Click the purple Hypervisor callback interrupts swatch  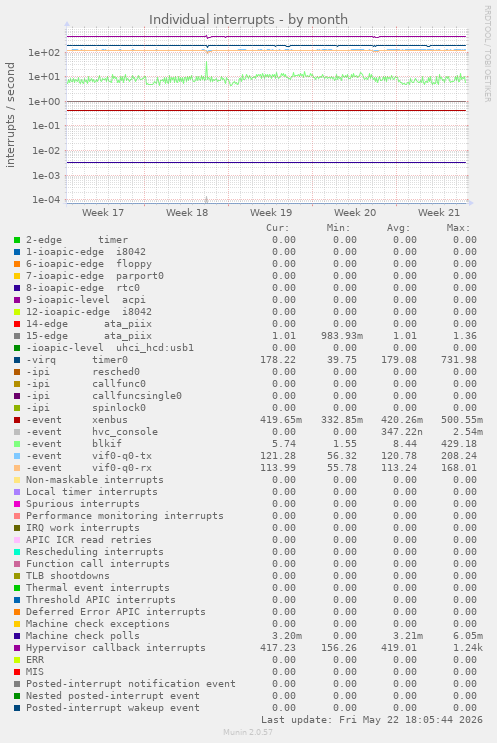17,648
